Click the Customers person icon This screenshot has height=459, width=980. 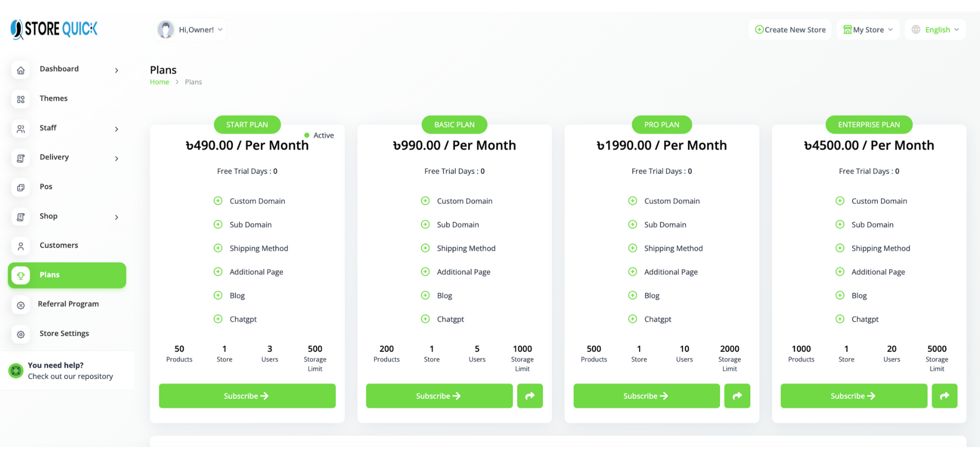(21, 246)
